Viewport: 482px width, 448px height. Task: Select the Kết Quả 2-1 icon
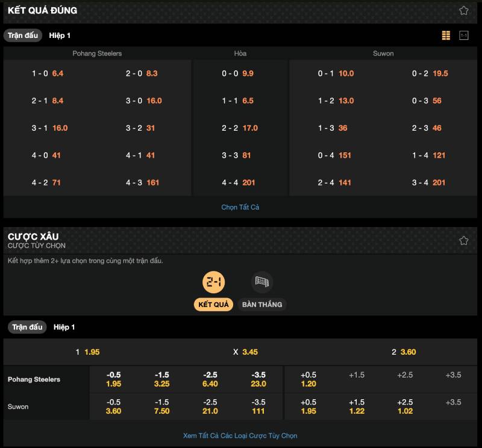(x=213, y=282)
